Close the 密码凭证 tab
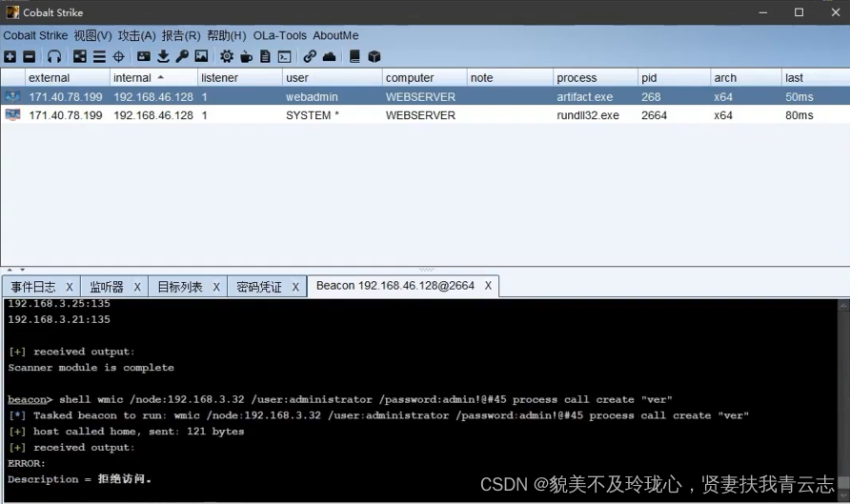 pos(295,287)
